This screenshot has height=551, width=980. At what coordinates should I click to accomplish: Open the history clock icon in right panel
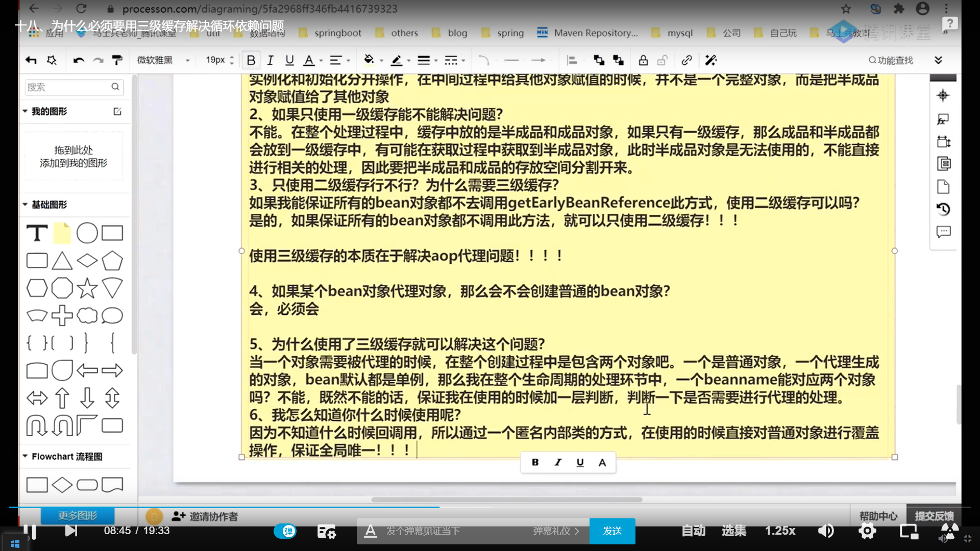(x=943, y=209)
